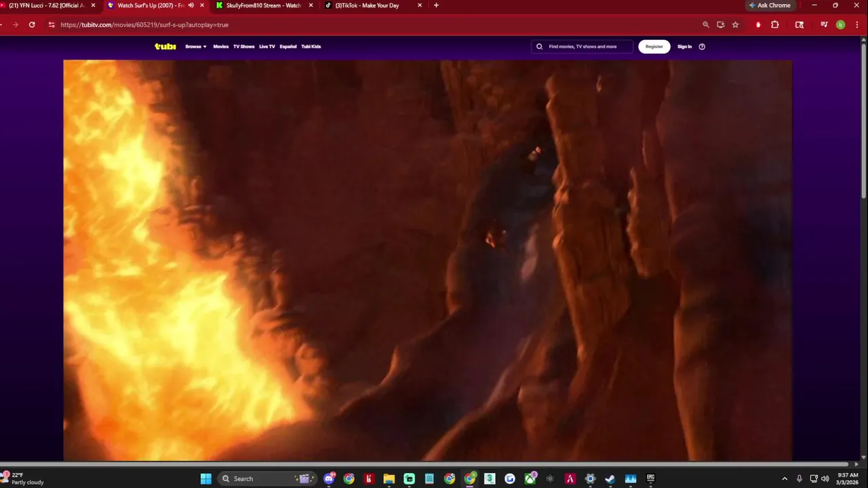Open Chrome three-dot menu
This screenshot has height=488, width=868.
point(856,24)
